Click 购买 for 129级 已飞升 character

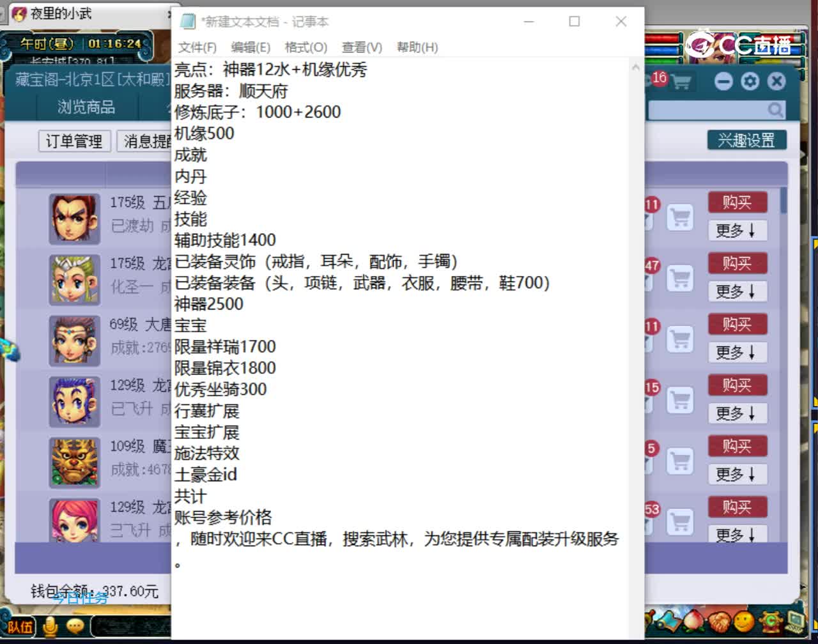pyautogui.click(x=737, y=385)
